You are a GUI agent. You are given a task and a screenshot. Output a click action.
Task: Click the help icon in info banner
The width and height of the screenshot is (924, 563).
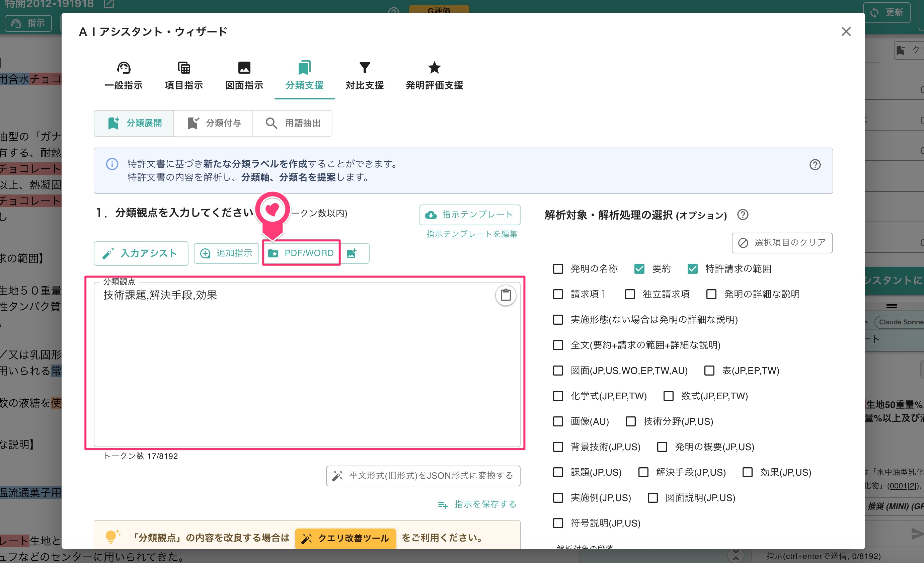click(815, 165)
